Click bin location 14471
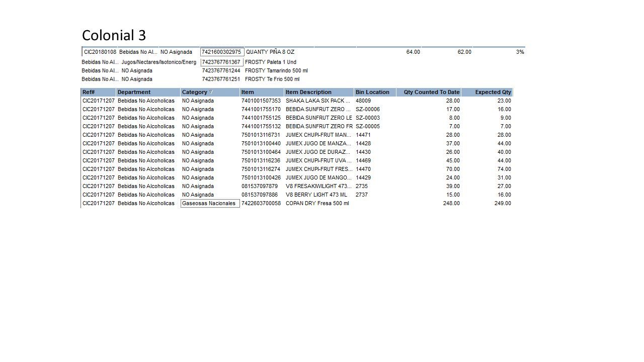 click(363, 135)
